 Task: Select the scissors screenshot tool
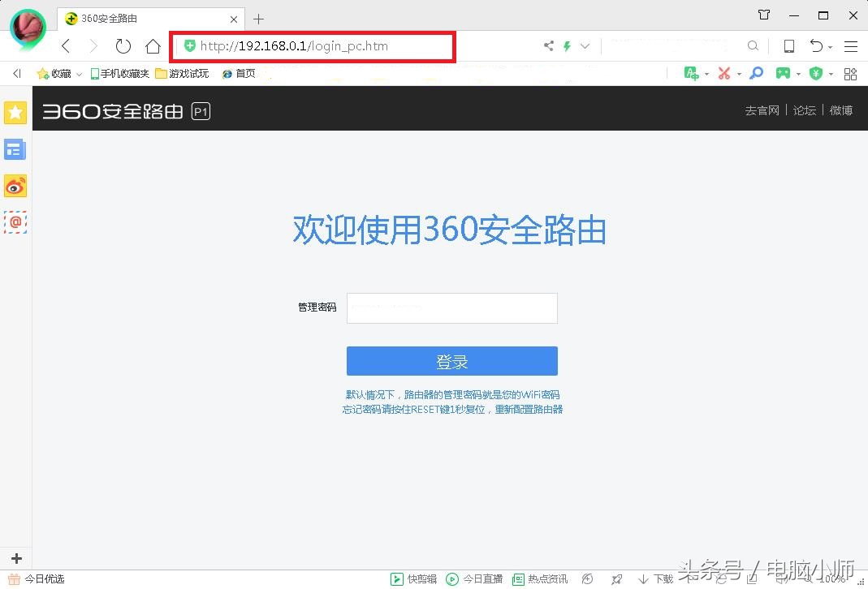coord(723,73)
